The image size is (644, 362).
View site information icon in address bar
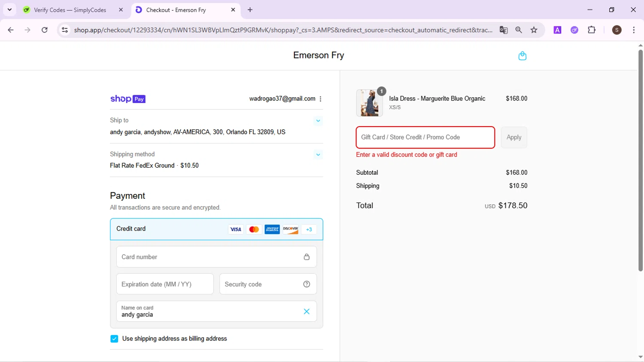(65, 30)
